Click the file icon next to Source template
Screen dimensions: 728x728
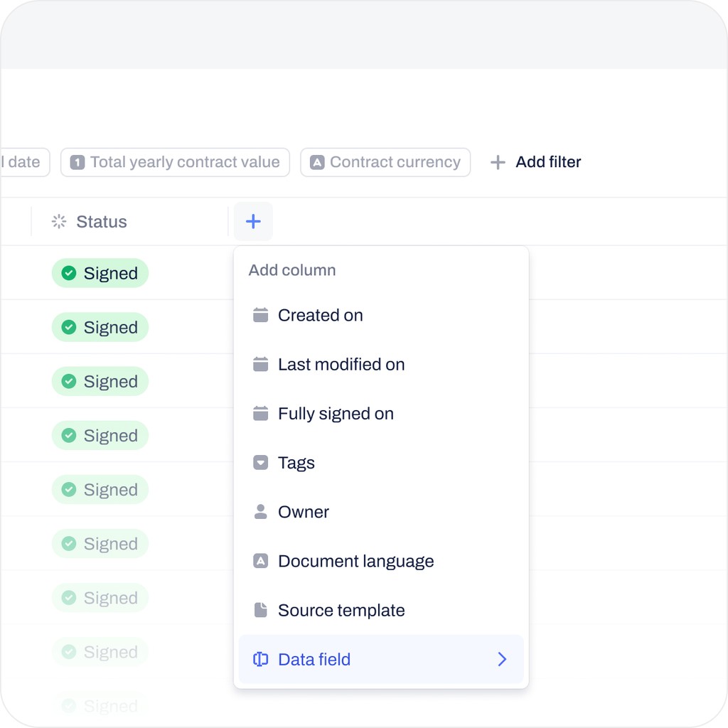[x=260, y=609]
